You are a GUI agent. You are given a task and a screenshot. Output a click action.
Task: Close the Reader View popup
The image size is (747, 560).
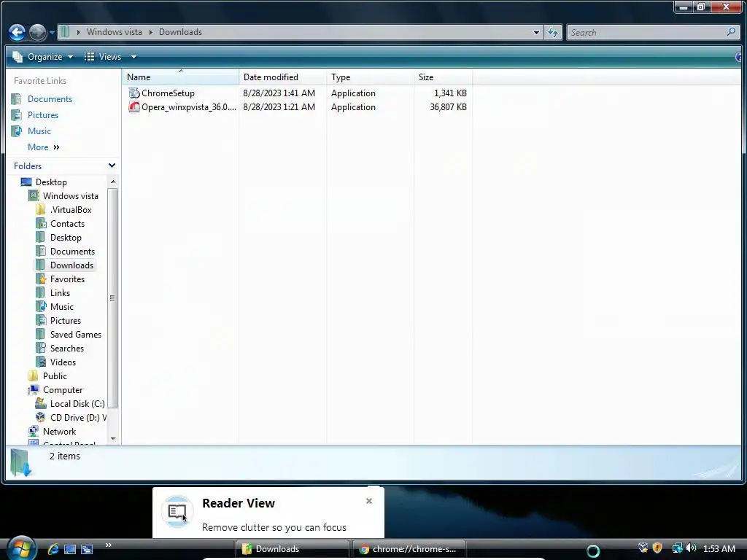tap(369, 501)
